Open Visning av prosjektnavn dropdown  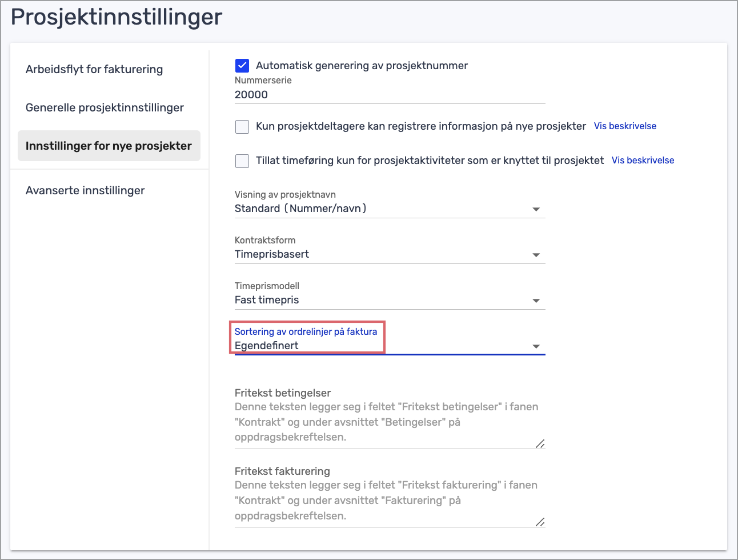click(x=390, y=209)
